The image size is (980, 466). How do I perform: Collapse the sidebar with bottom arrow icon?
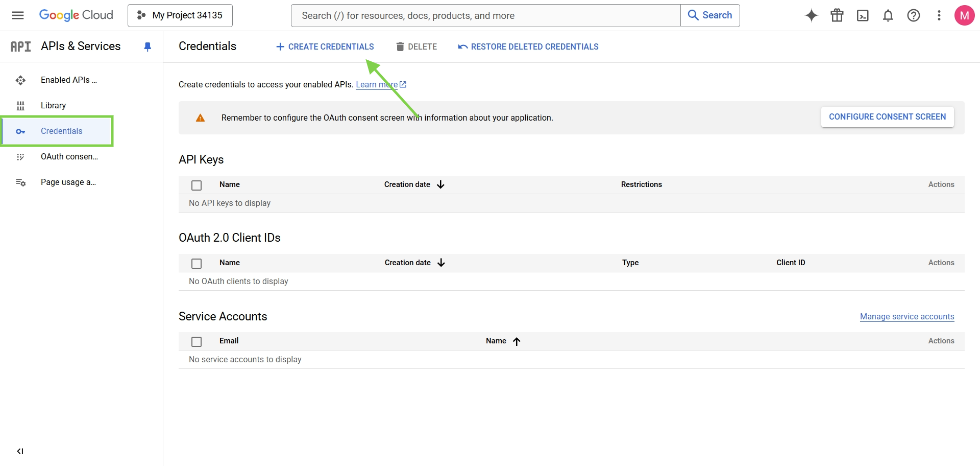20,451
